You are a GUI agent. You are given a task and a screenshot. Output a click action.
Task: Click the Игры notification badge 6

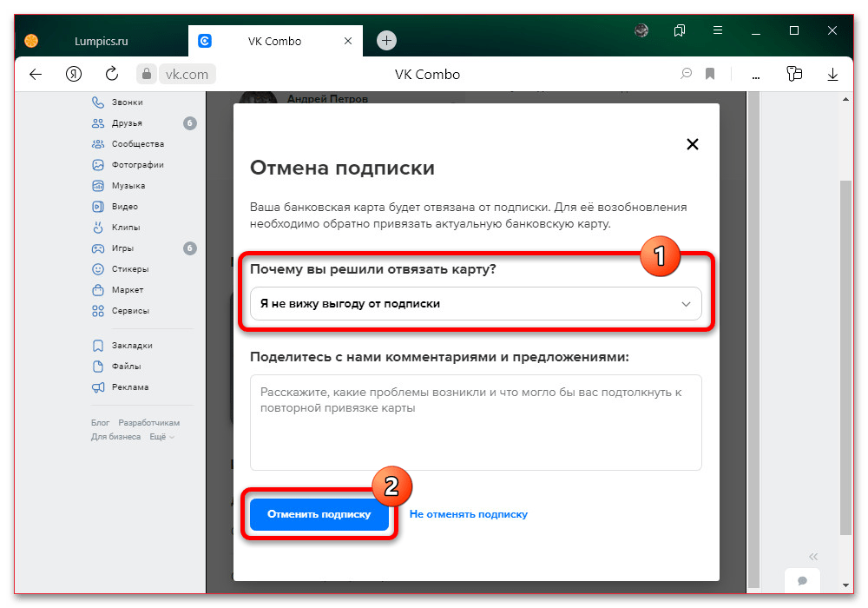pos(190,248)
